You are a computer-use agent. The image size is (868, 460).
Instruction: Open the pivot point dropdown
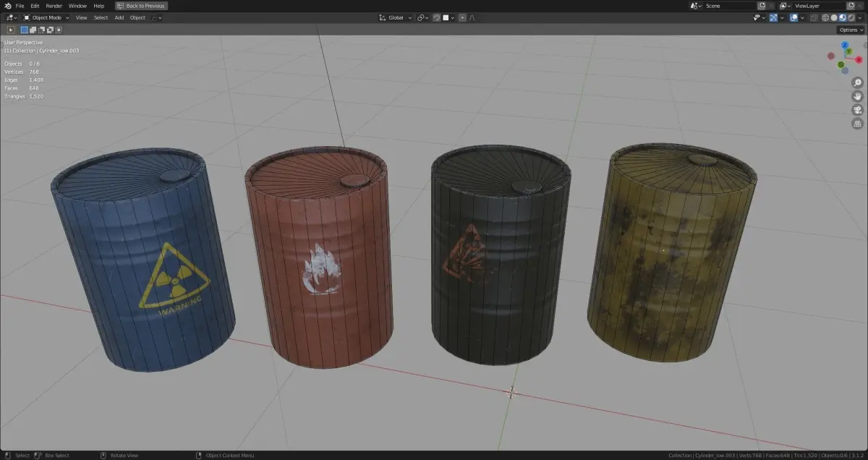coord(422,17)
